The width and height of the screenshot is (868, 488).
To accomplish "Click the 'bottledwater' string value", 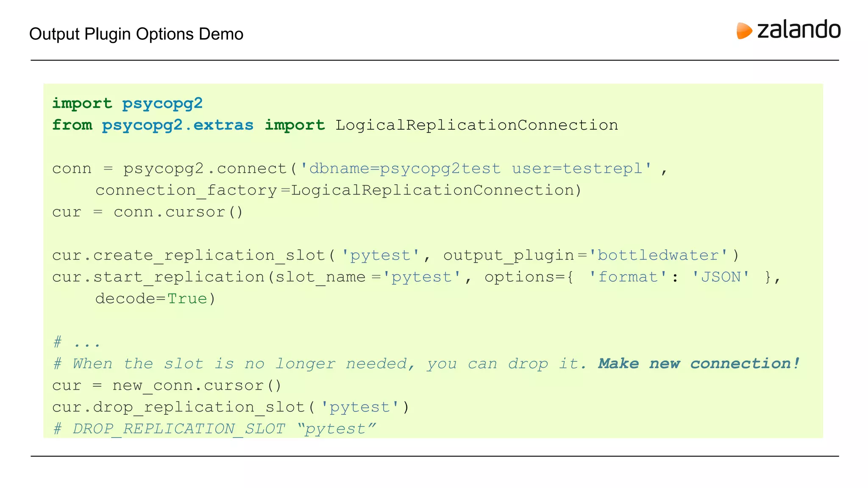I will click(x=658, y=255).
